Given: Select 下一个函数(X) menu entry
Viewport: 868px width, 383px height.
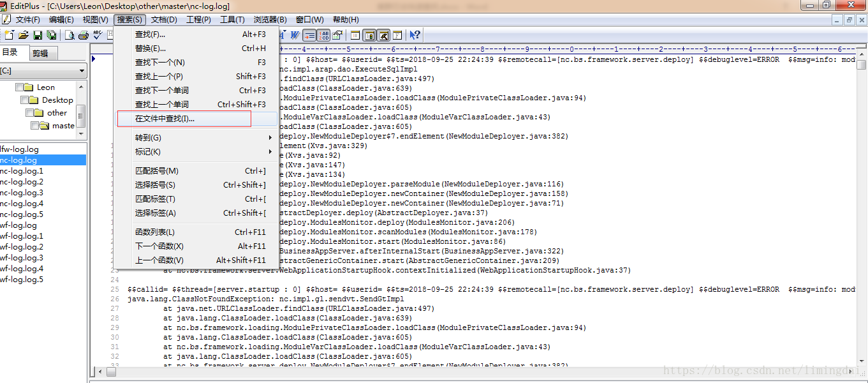Looking at the screenshot, I should tap(196, 246).
